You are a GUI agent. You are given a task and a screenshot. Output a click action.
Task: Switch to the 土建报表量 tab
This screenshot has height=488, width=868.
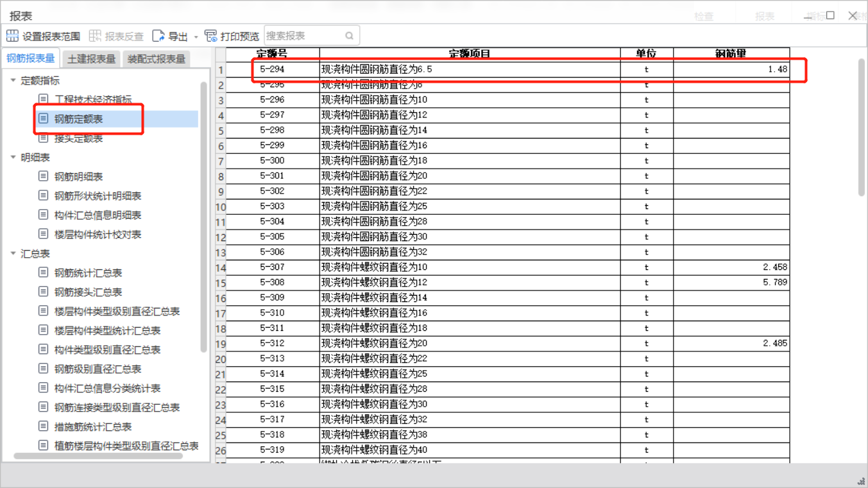click(91, 59)
